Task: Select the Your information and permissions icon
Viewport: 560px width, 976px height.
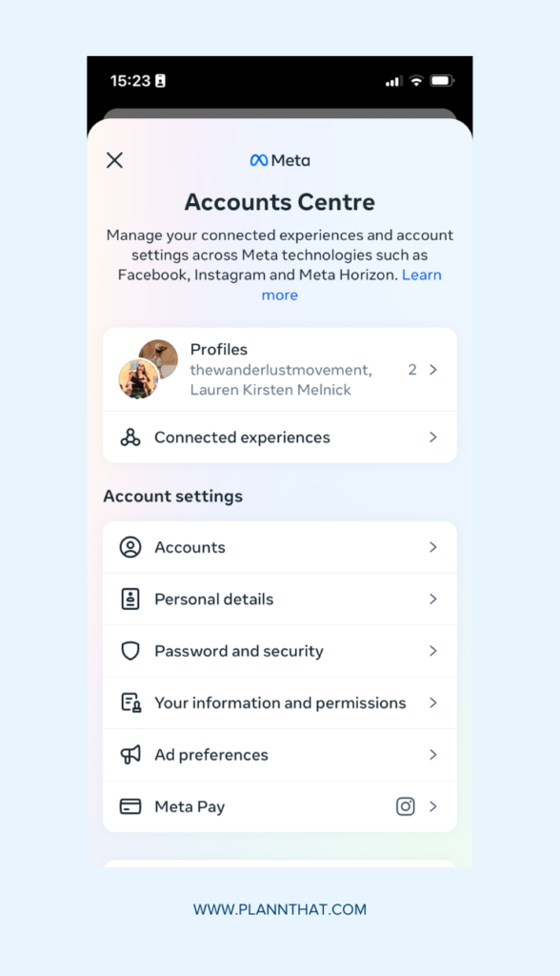Action: tap(132, 702)
